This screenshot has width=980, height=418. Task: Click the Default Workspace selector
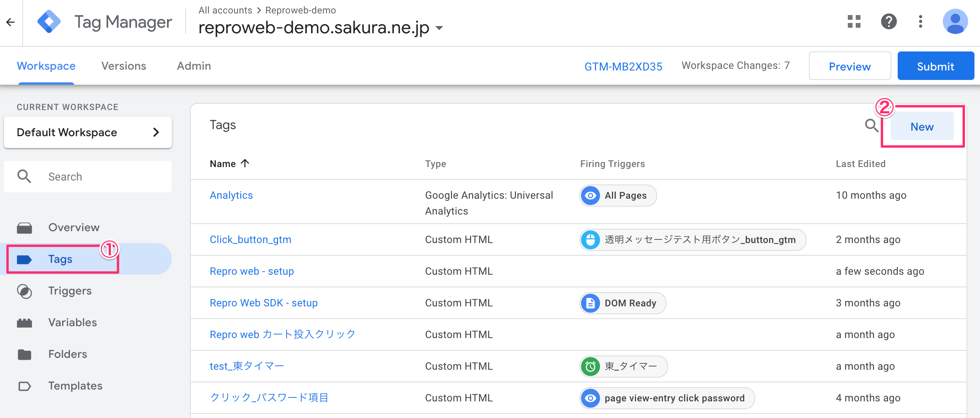tap(88, 132)
